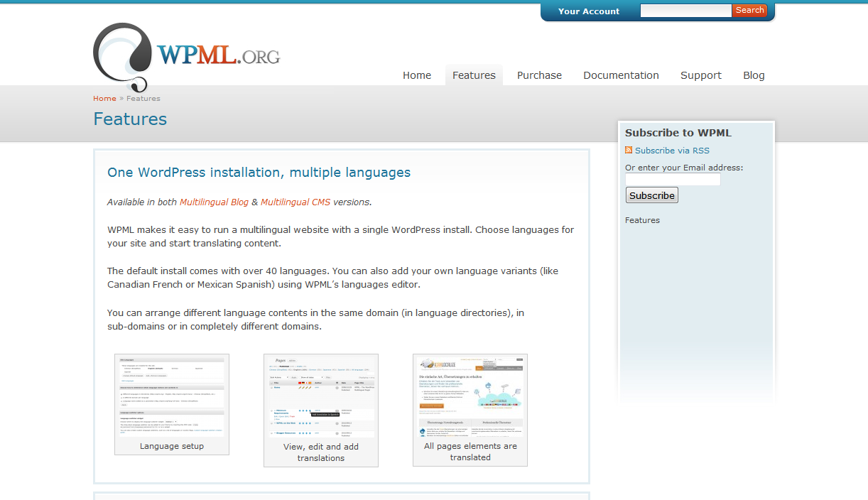The width and height of the screenshot is (868, 500).
Task: Click the orange RSS feed icon
Action: [629, 150]
